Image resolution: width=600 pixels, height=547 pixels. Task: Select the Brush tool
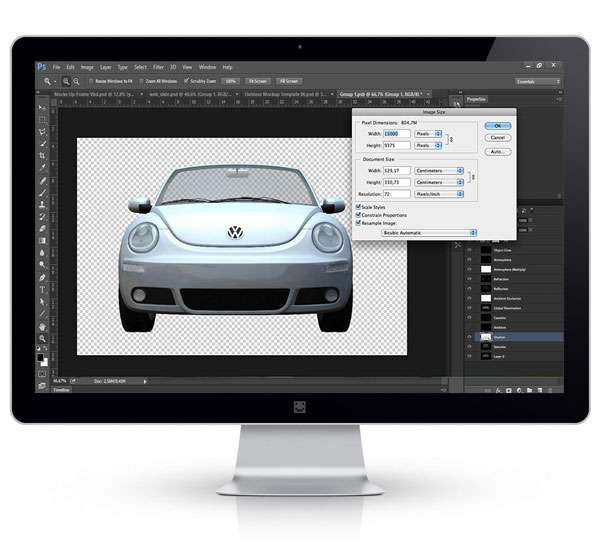42,193
